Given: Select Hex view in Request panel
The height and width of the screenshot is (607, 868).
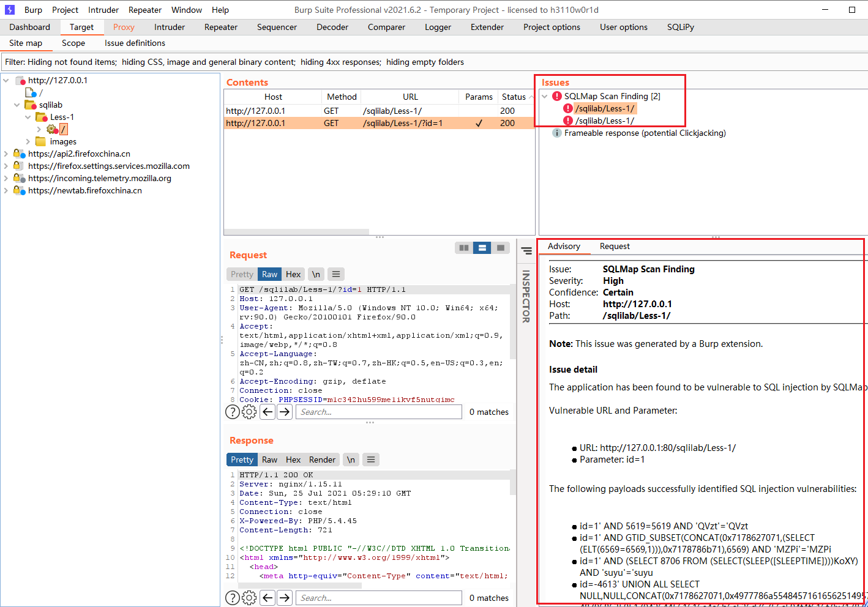Looking at the screenshot, I should (x=293, y=274).
